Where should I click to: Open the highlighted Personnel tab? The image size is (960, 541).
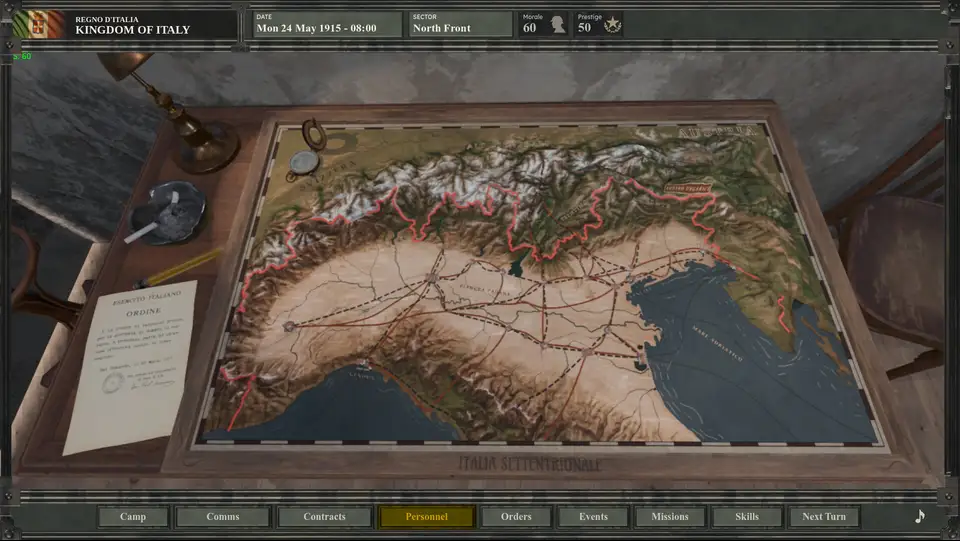pyautogui.click(x=427, y=517)
